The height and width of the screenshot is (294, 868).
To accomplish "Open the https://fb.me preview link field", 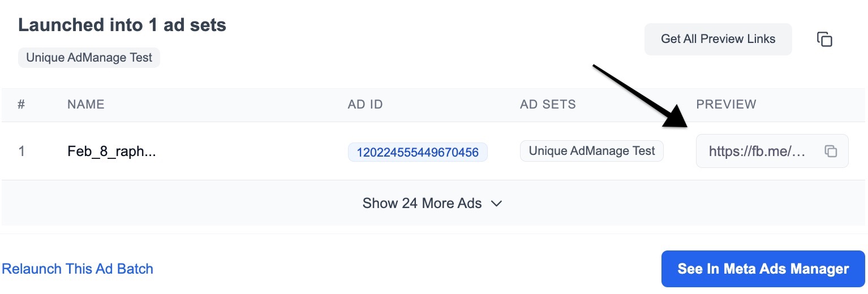I will coord(772,151).
